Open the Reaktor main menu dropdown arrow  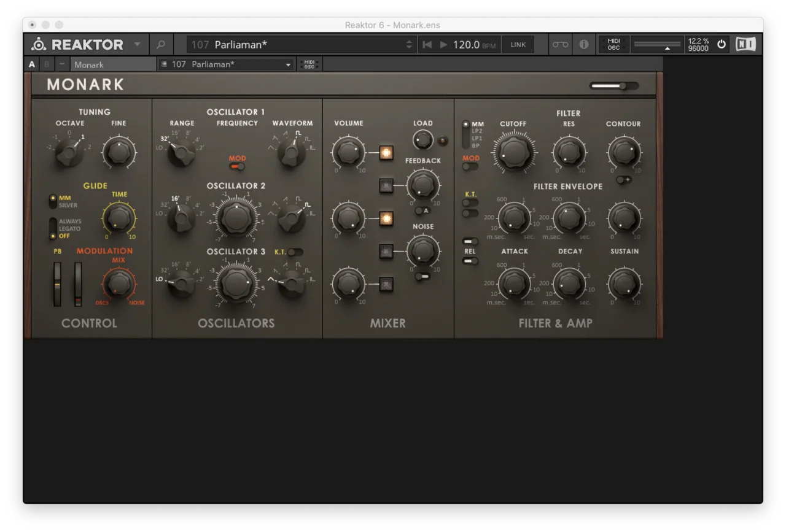137,45
